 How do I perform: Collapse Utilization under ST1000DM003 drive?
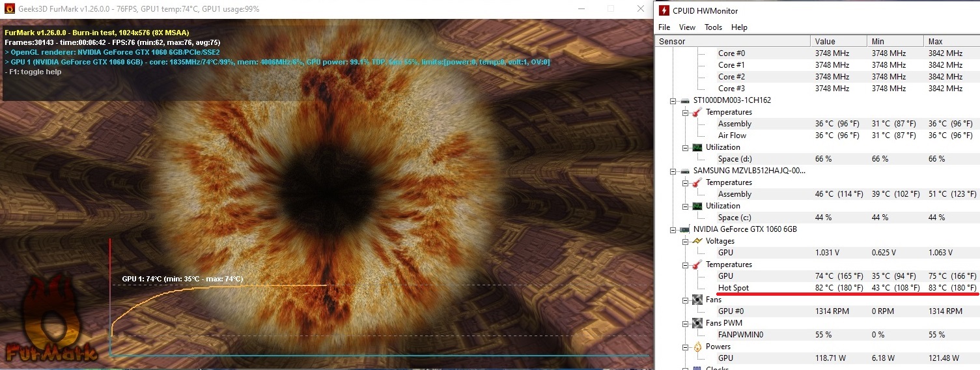click(x=686, y=147)
